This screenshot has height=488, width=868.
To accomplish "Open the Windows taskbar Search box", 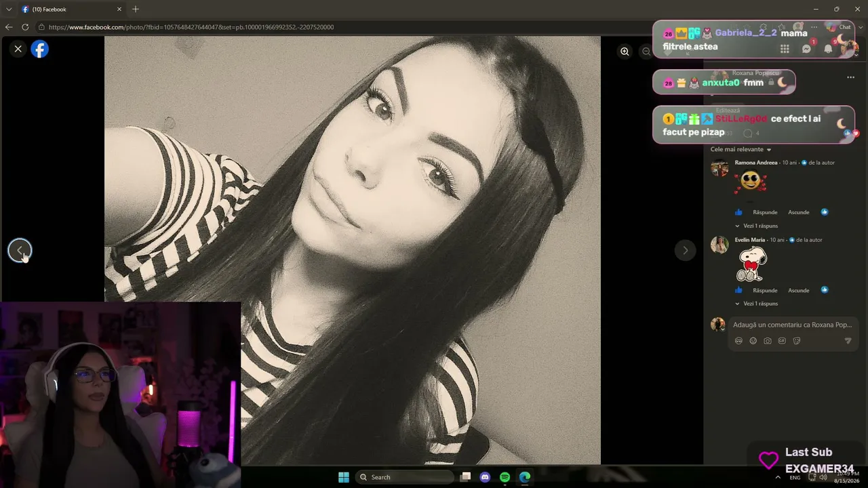I will [x=405, y=477].
